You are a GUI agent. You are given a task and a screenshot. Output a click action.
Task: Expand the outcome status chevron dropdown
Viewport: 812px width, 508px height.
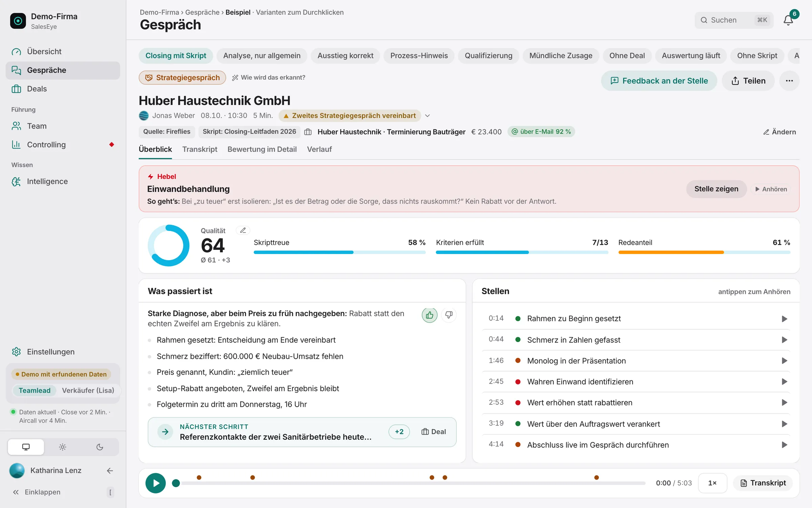427,115
